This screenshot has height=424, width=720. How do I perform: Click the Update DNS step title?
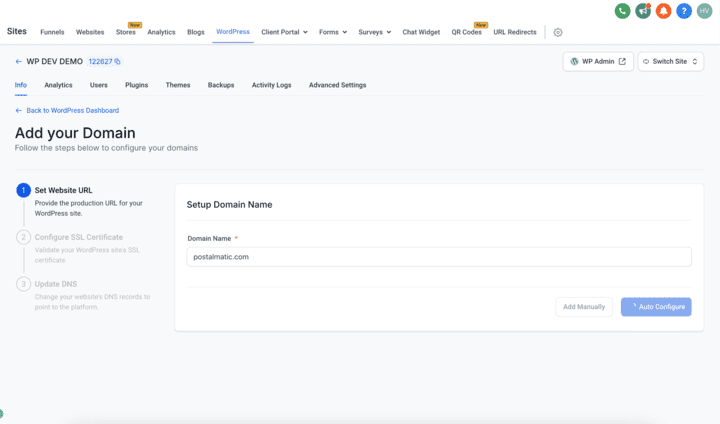point(56,284)
